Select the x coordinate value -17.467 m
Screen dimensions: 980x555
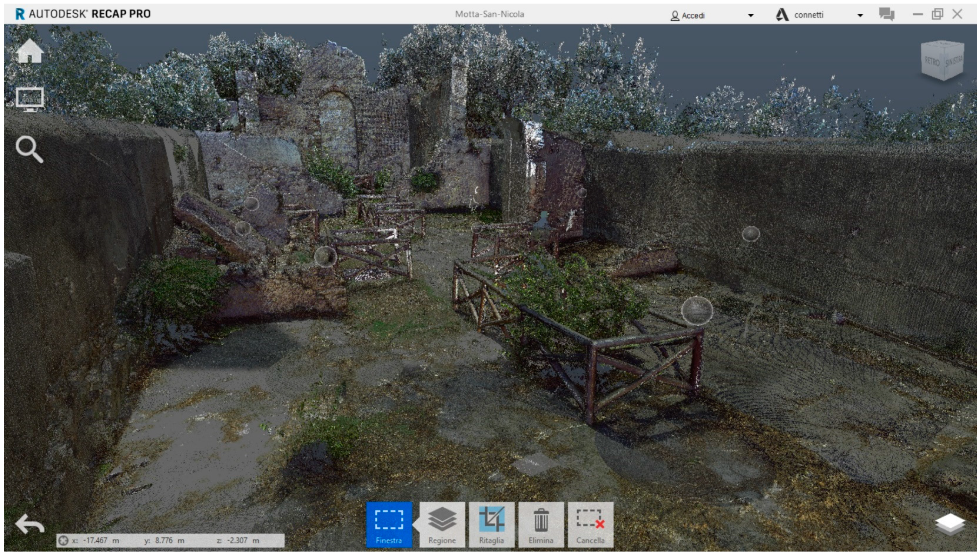click(x=101, y=541)
